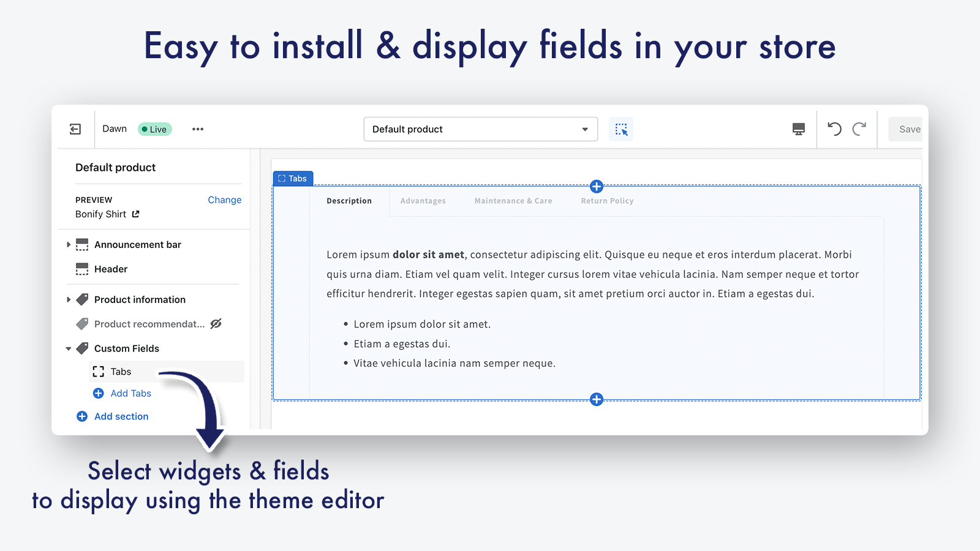Open the Default product dropdown

pos(480,129)
